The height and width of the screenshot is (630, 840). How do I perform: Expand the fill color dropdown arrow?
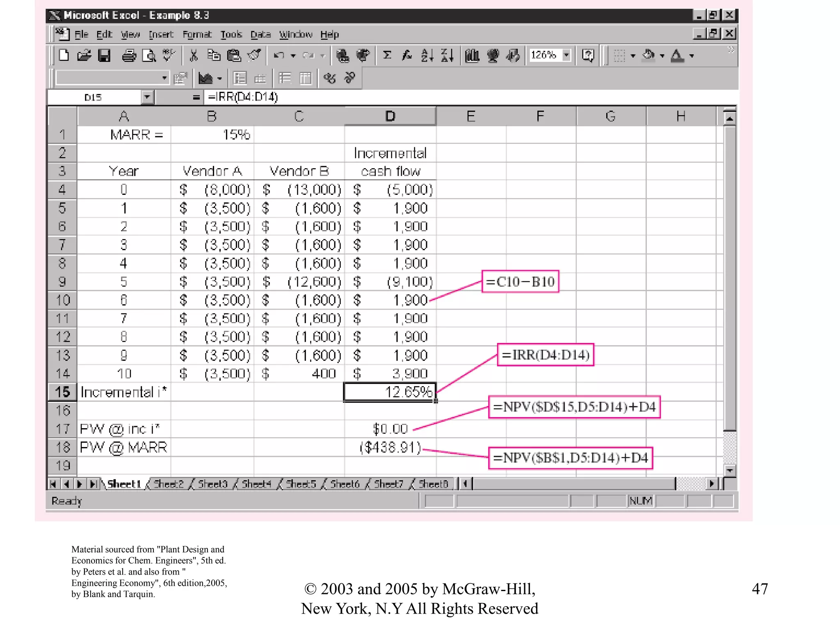coord(662,56)
